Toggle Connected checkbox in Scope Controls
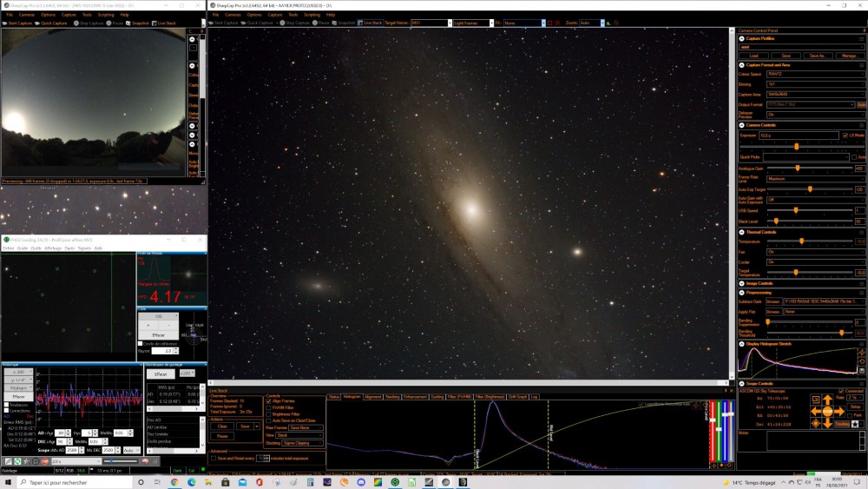The height and width of the screenshot is (489, 868). (841, 391)
